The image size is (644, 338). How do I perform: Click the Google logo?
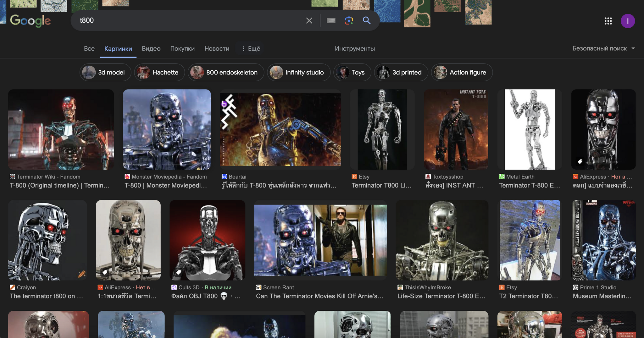tap(30, 21)
